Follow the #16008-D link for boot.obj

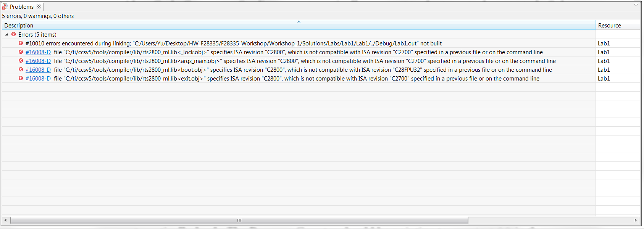pos(38,70)
